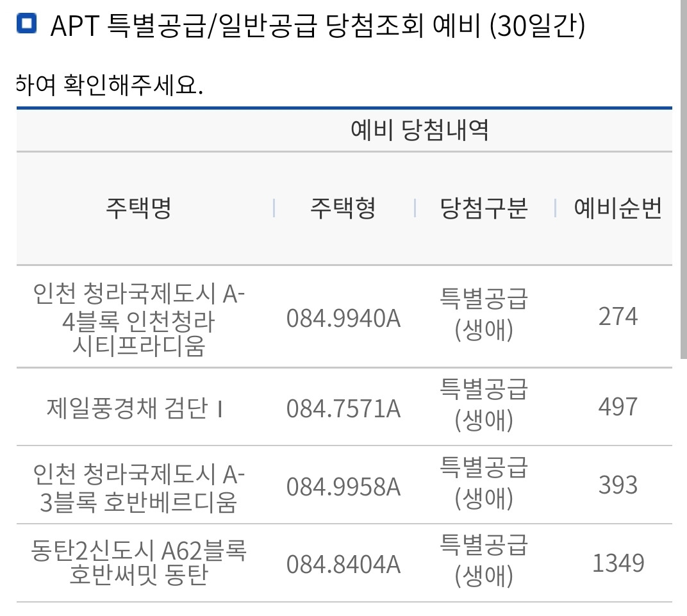Screen dimensions: 687x616
Task: Click the 주택형 column header
Action: pyautogui.click(x=343, y=208)
